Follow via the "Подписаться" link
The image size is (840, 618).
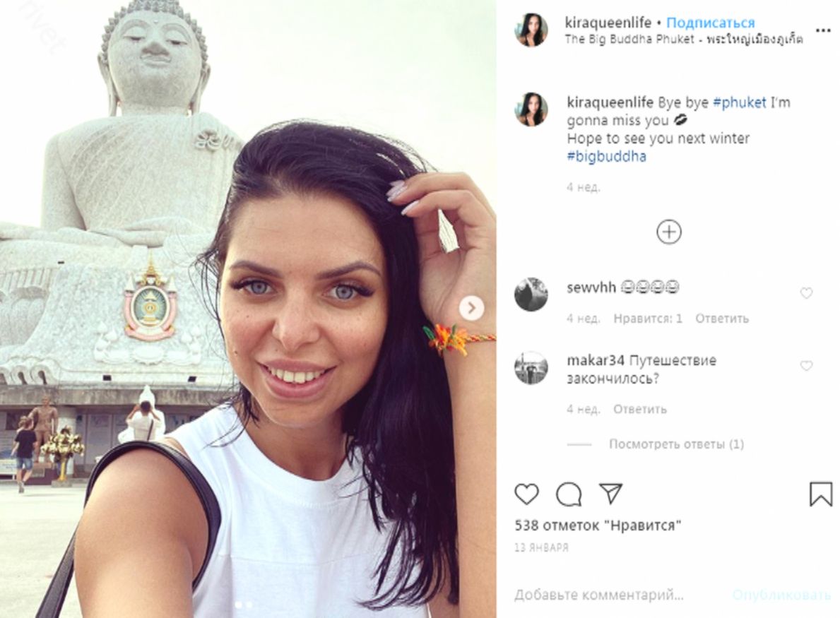tap(710, 23)
